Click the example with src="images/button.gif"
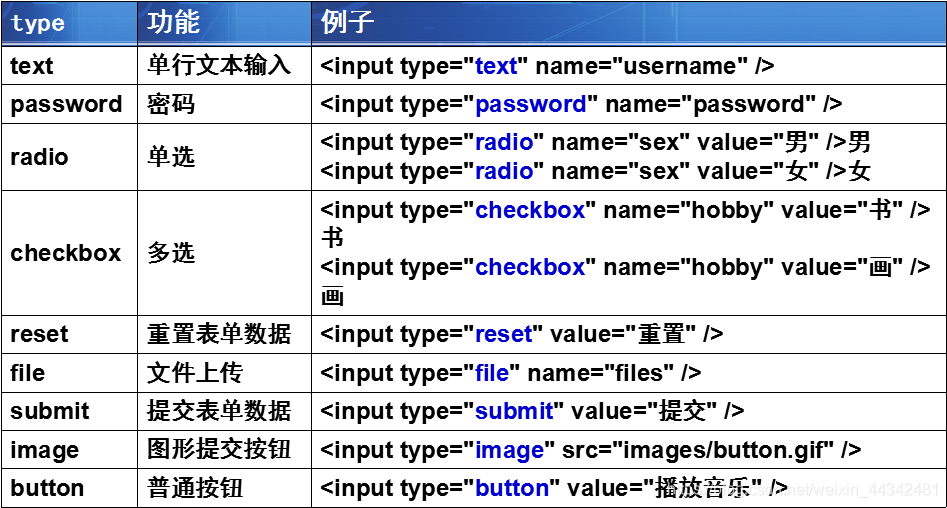This screenshot has height=508, width=947. [591, 450]
